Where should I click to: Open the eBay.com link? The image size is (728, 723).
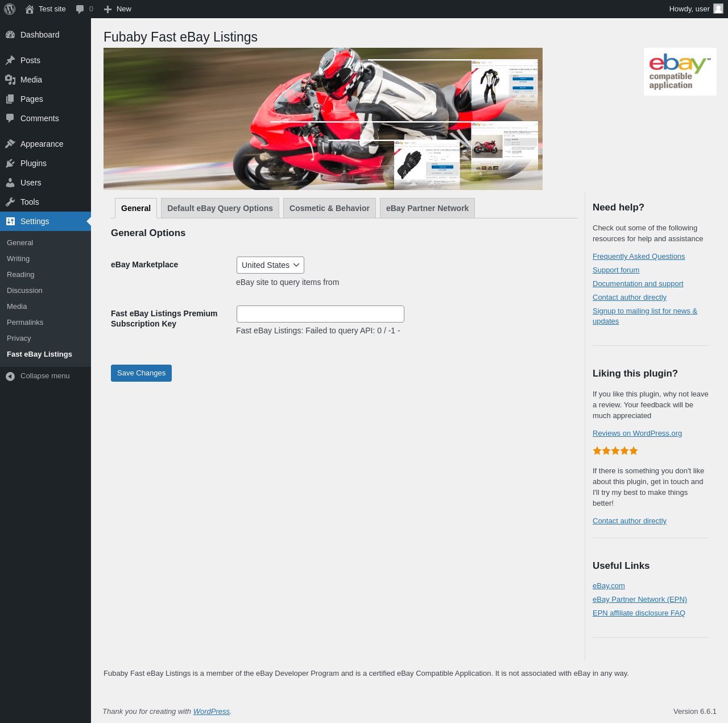[x=609, y=586]
